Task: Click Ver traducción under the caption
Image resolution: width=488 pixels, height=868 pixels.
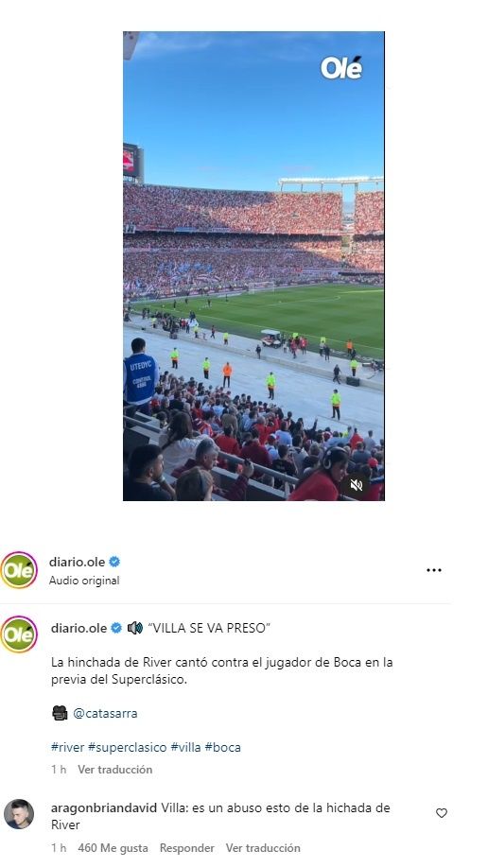Action: pyautogui.click(x=114, y=770)
